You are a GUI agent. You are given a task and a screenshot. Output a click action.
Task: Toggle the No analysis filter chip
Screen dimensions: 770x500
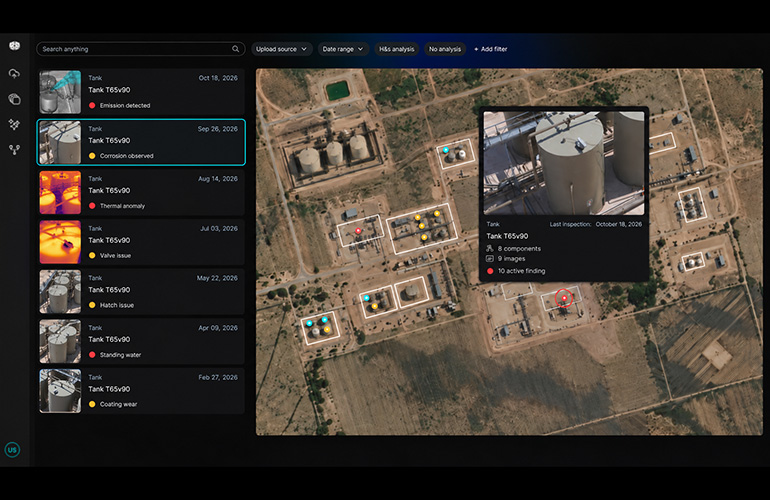pyautogui.click(x=445, y=49)
